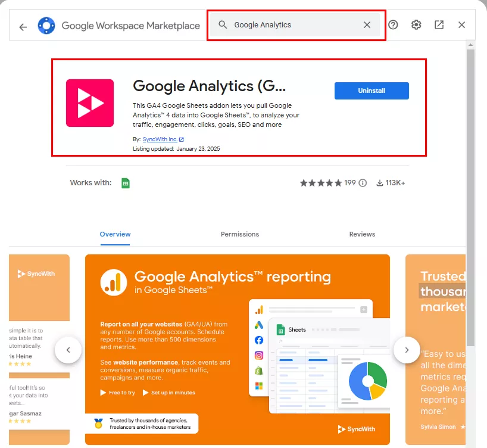This screenshot has width=487, height=448.
Task: Click the Google Analytics bar chart logo in banner
Action: [113, 282]
